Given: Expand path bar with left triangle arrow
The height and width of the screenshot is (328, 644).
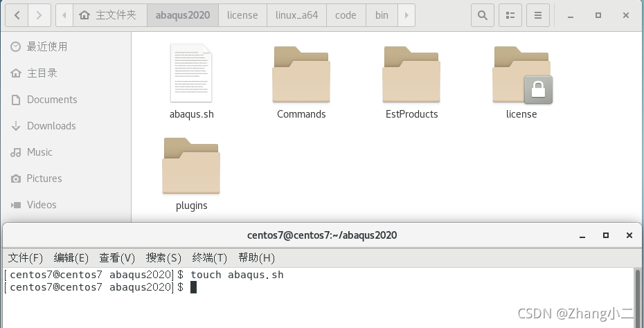Looking at the screenshot, I should [64, 15].
